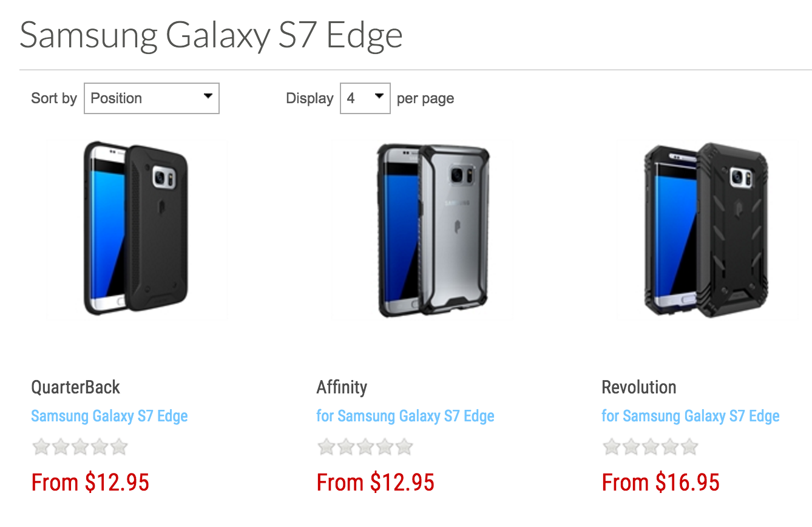Rate QuarterBack five stars
The width and height of the screenshot is (812, 527).
click(x=120, y=447)
